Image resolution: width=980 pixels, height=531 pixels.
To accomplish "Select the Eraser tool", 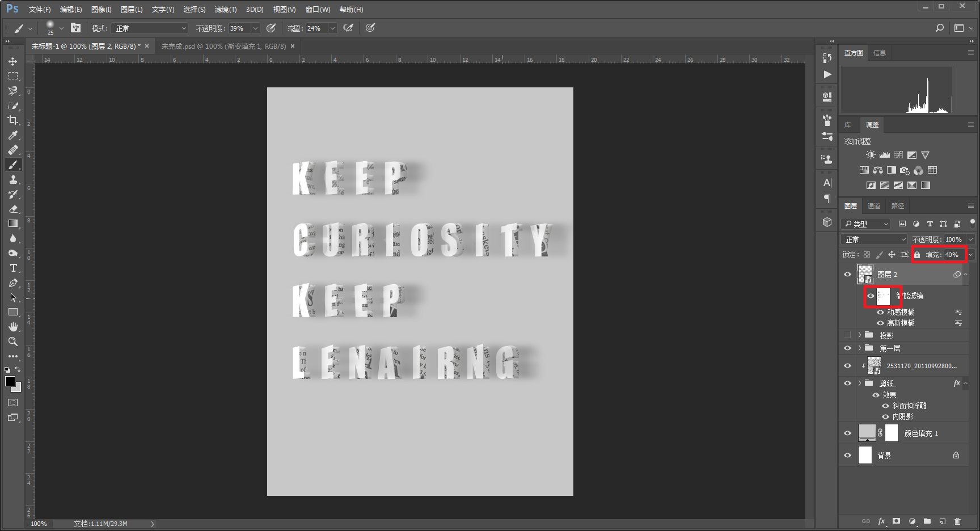I will pyautogui.click(x=12, y=209).
